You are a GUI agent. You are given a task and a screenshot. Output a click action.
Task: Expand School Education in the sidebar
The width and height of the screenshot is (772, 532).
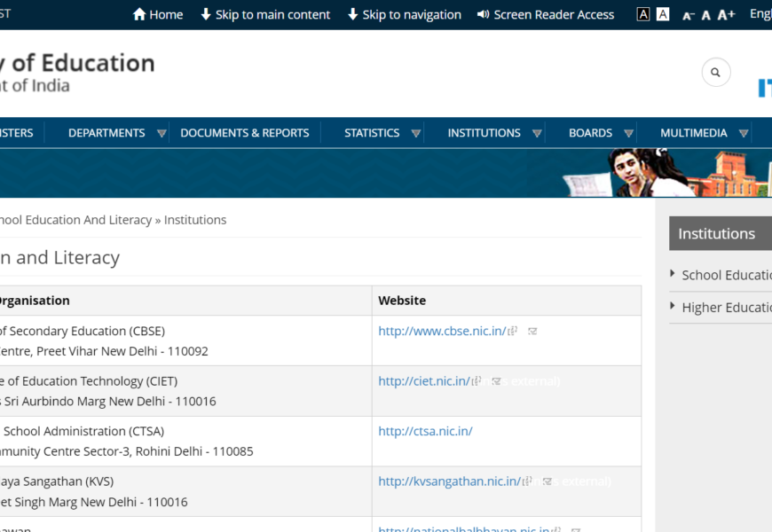(673, 274)
